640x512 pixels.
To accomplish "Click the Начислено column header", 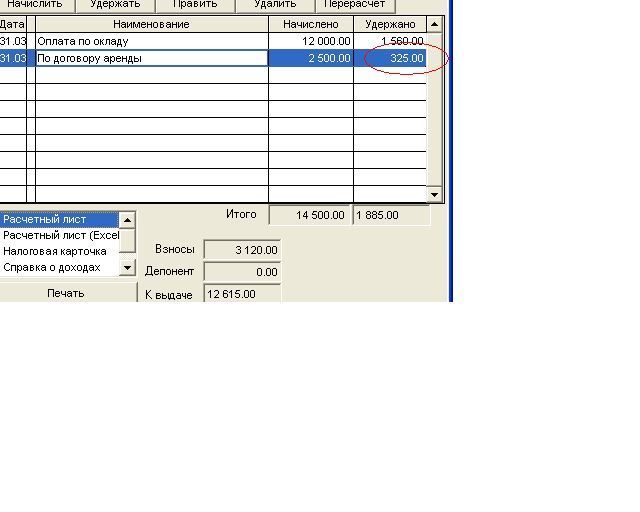I will [310, 24].
